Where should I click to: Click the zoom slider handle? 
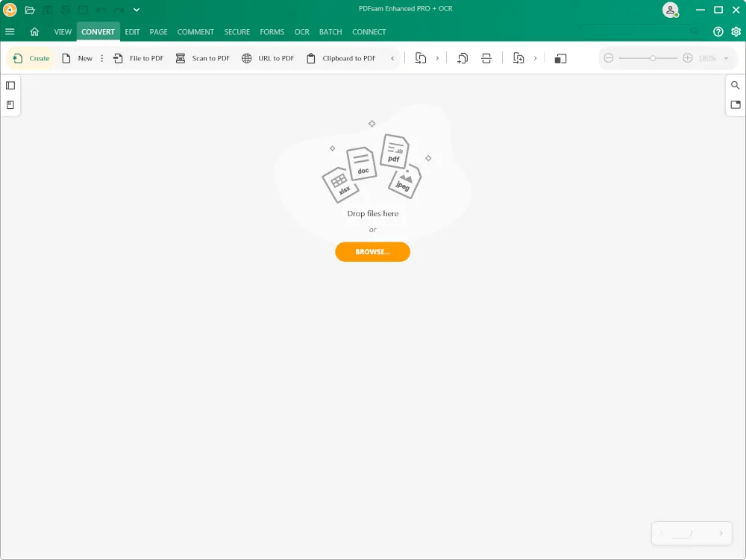653,58
